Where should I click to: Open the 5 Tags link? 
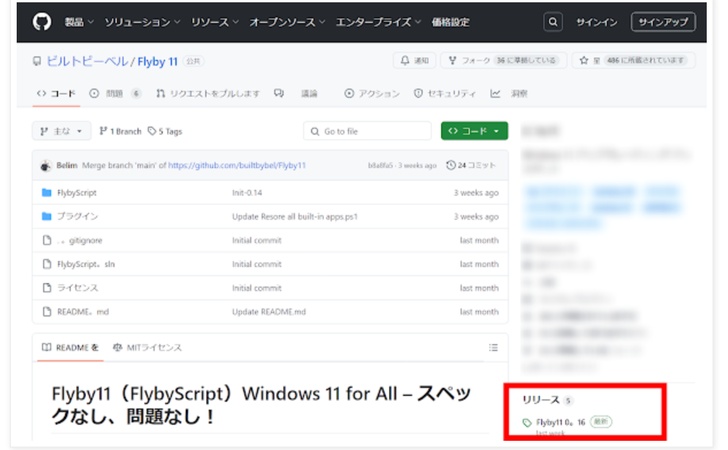tap(165, 131)
